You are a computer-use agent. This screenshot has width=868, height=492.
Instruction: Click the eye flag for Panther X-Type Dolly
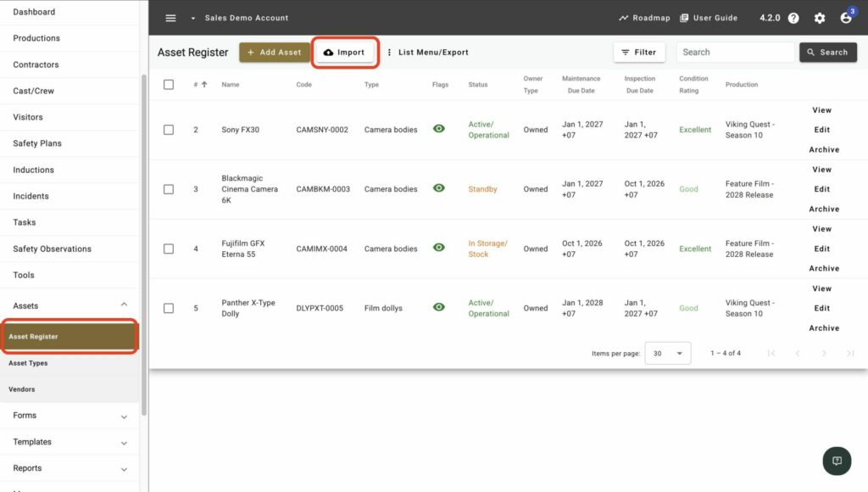point(439,307)
